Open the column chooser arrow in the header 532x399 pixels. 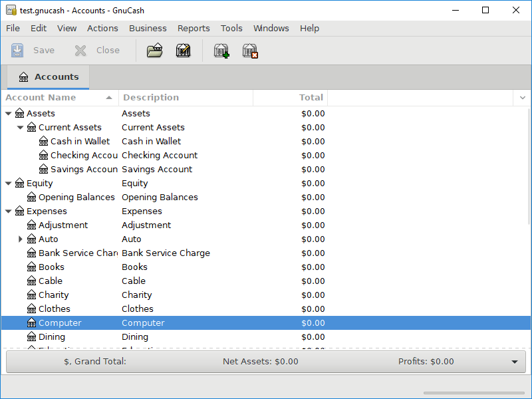(x=522, y=98)
